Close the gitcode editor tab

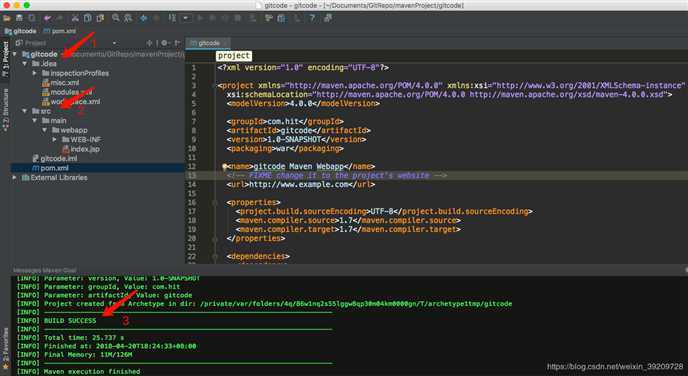(x=225, y=43)
